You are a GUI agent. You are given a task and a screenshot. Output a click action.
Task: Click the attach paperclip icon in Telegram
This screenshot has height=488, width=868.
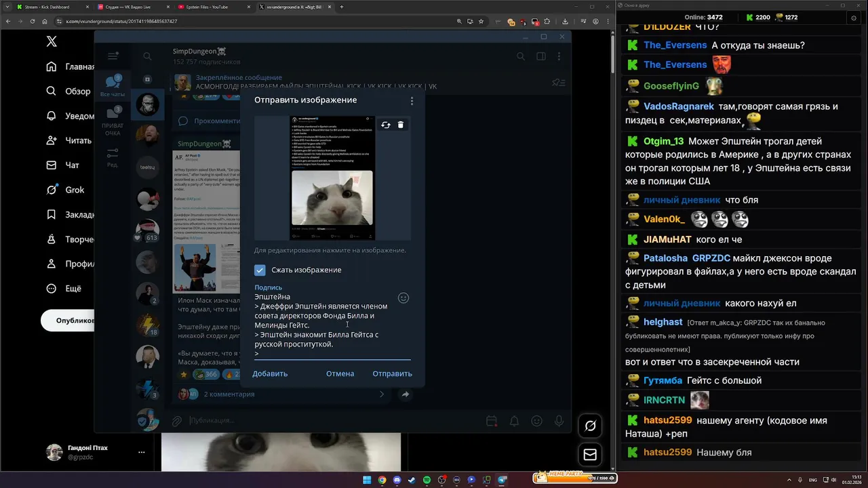(176, 421)
